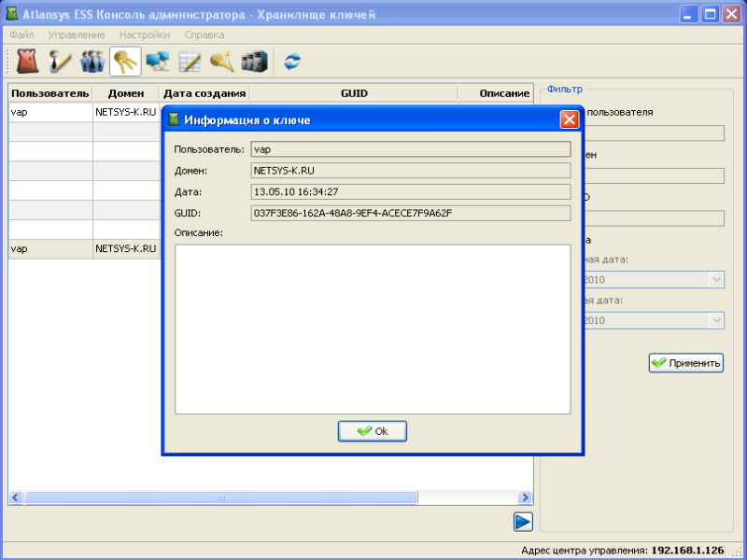Click the blue play arrow below the table
The height and width of the screenshot is (560, 747).
(x=523, y=522)
